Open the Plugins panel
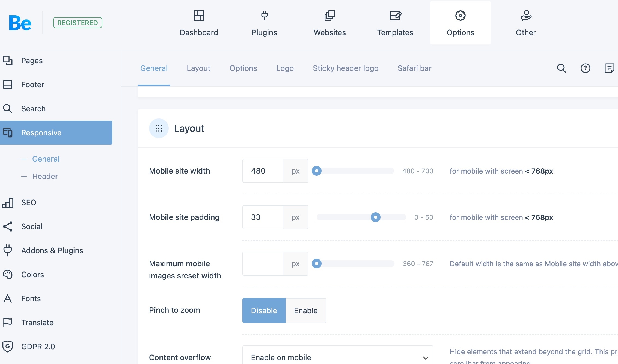 point(264,22)
